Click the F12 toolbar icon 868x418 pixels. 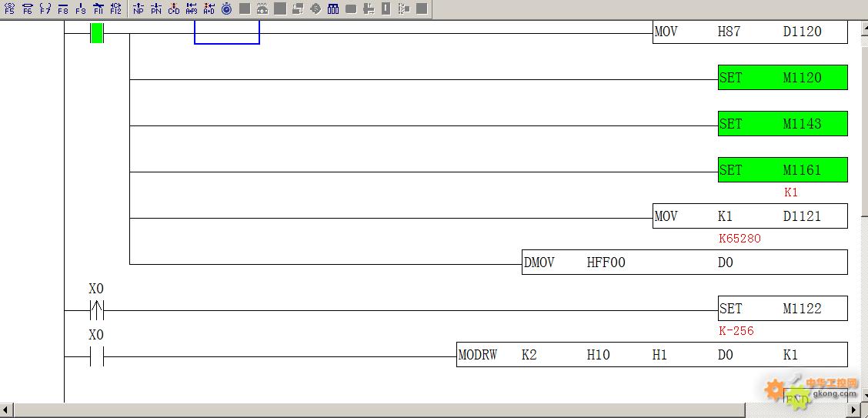tap(115, 9)
